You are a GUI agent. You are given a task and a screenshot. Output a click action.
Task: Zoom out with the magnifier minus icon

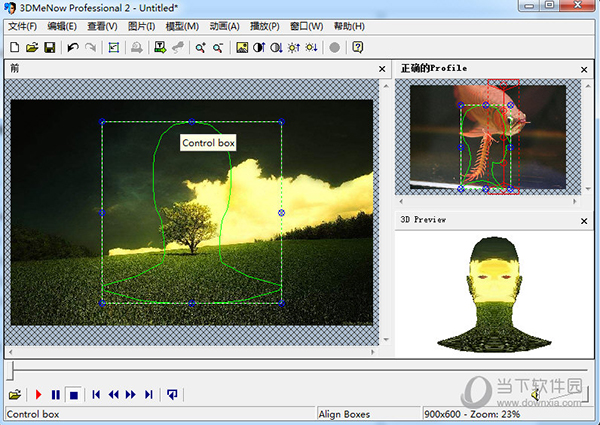coord(218,47)
